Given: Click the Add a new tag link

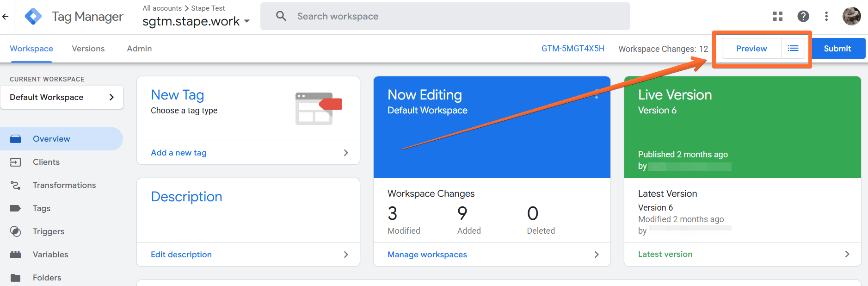Looking at the screenshot, I should [179, 153].
